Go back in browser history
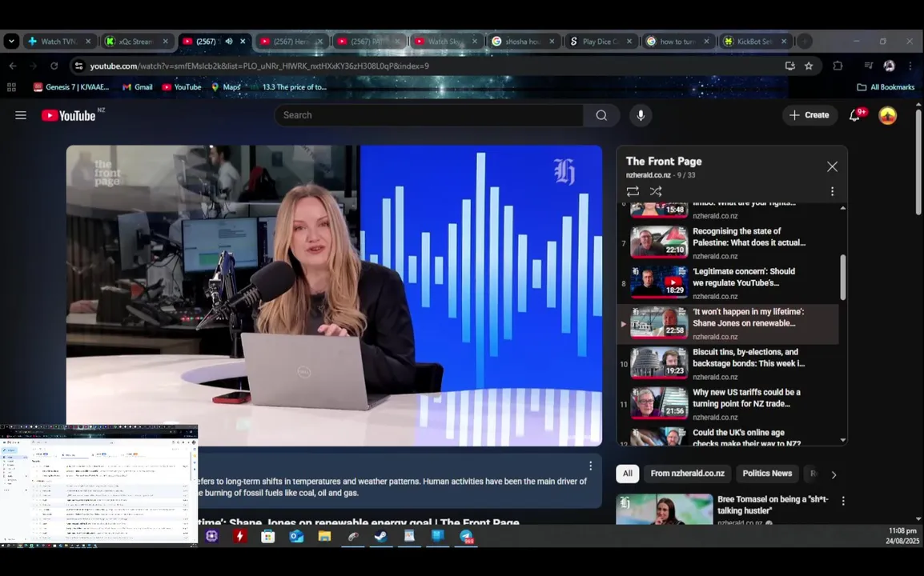 click(x=13, y=66)
